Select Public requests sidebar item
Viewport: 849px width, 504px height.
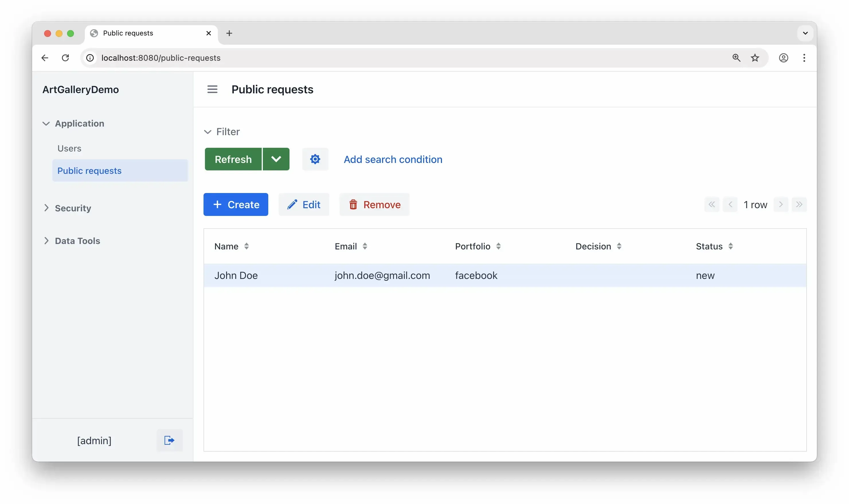[x=89, y=170]
